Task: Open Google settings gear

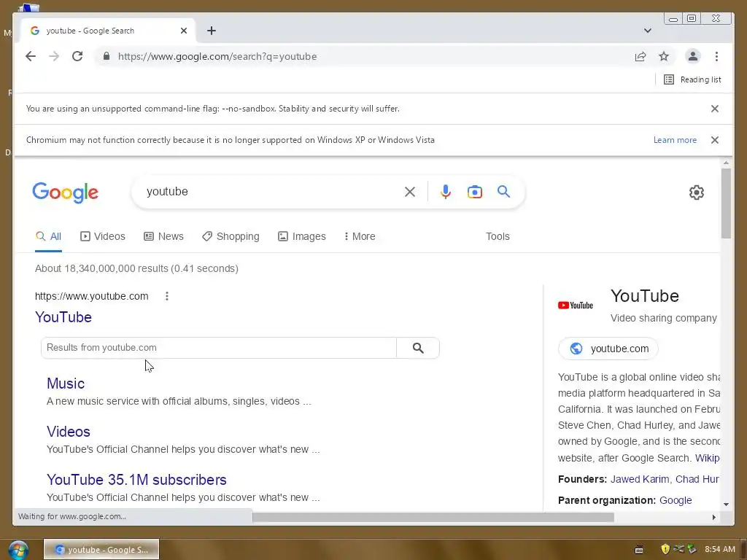Action: [696, 192]
